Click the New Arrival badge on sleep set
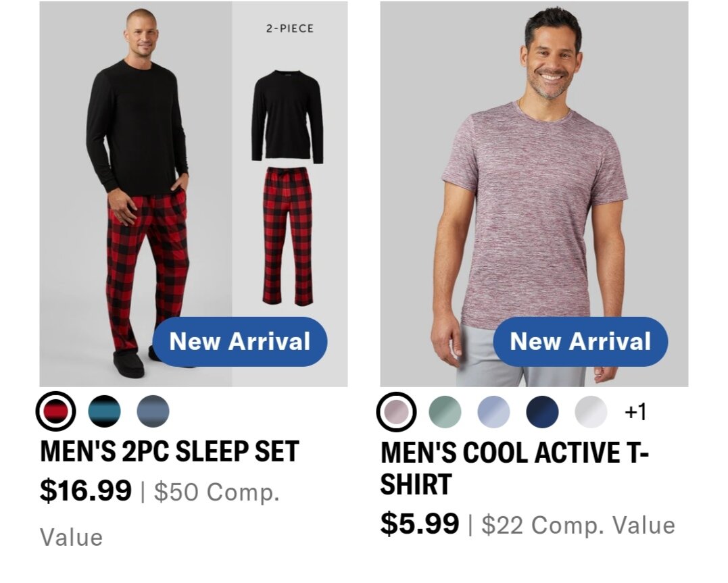The height and width of the screenshot is (583, 728). point(239,342)
